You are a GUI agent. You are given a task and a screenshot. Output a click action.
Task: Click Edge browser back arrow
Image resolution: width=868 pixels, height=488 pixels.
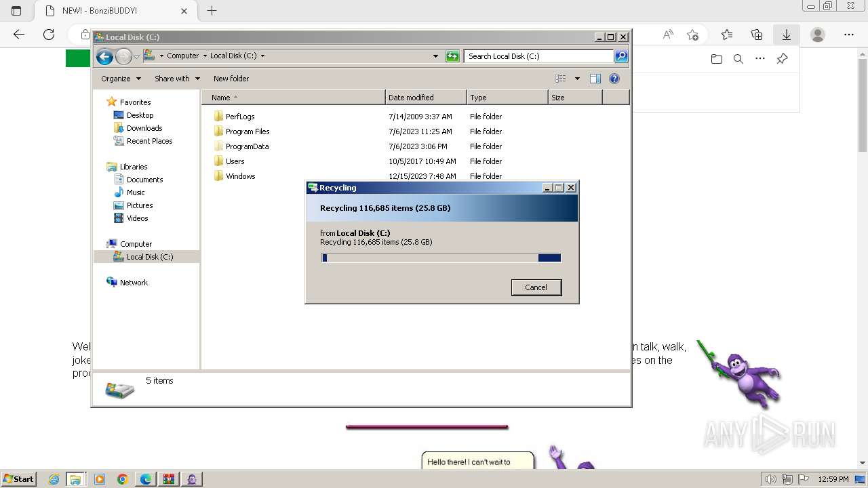point(19,35)
